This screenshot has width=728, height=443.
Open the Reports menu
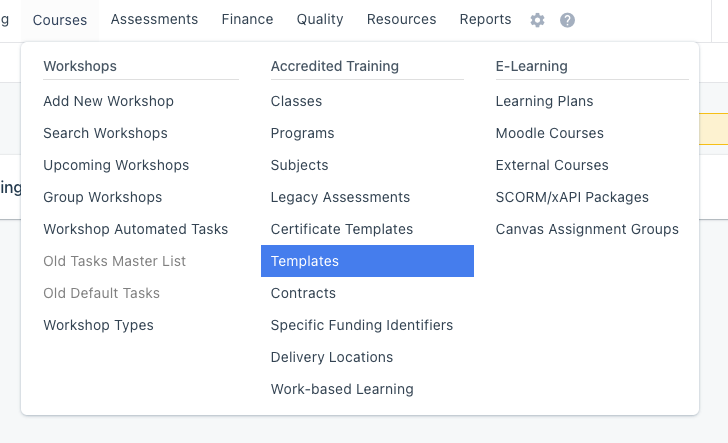[x=485, y=20]
